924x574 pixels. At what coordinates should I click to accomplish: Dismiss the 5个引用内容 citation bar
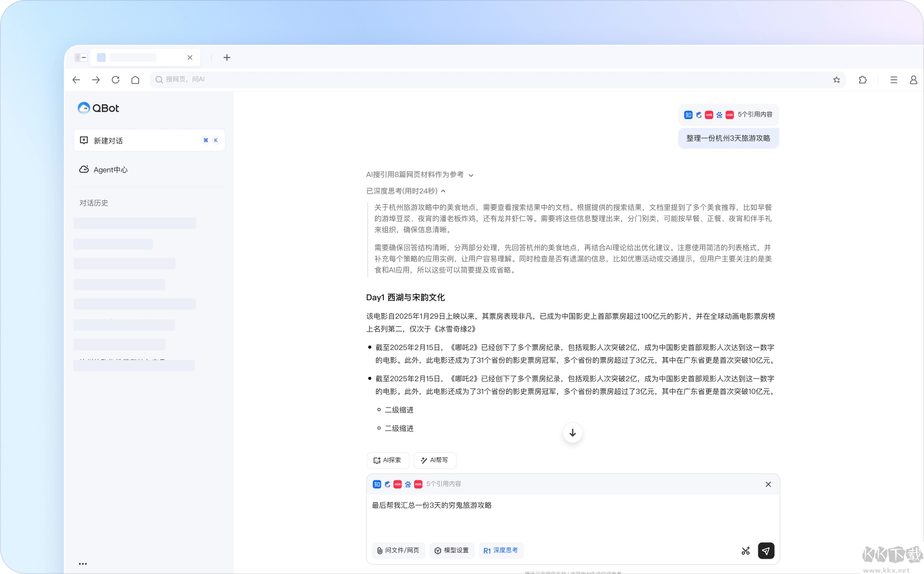(x=768, y=484)
